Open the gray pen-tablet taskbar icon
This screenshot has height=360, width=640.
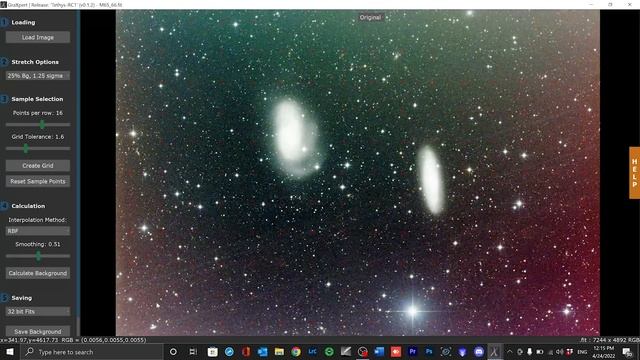(346, 352)
